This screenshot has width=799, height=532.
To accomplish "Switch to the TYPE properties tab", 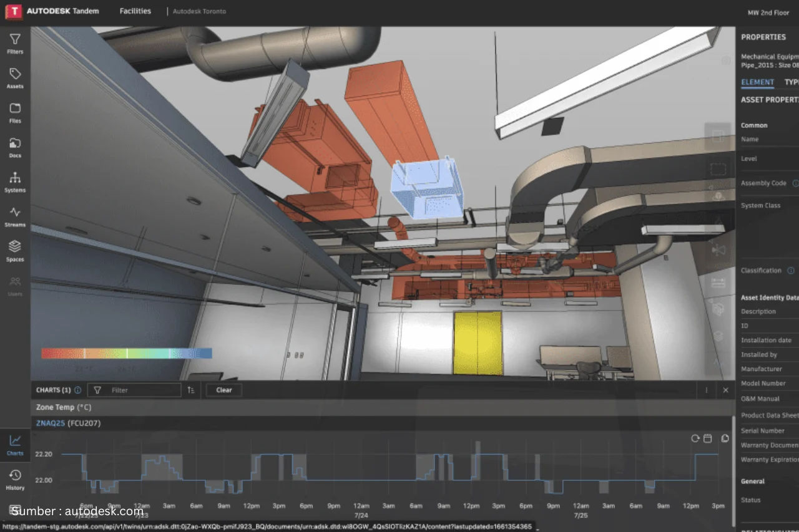I will (x=792, y=82).
